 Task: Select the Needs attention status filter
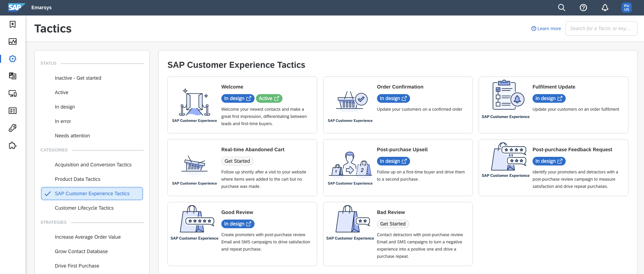point(72,135)
